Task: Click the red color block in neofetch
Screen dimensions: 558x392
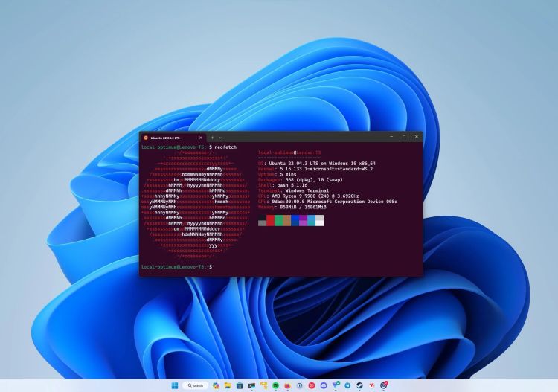Action: coord(270,221)
